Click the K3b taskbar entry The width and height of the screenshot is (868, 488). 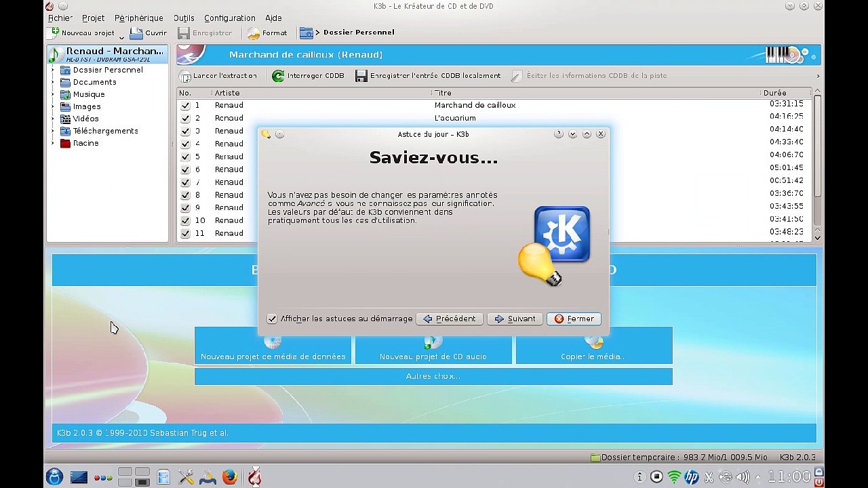255,477
